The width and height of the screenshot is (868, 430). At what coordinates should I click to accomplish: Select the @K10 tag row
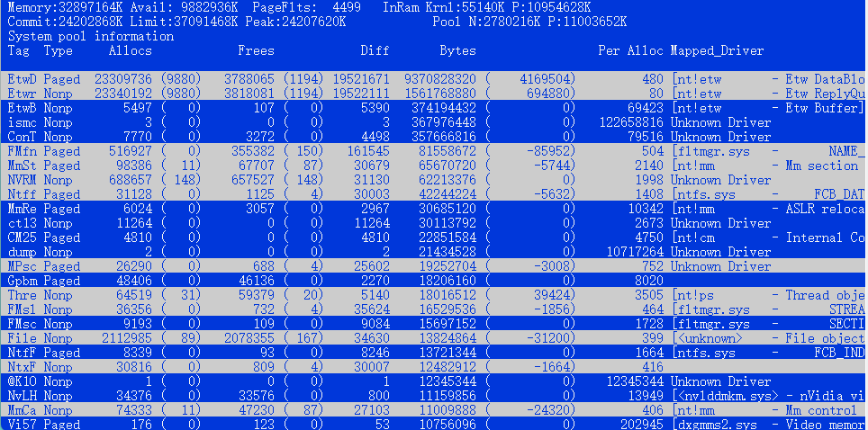point(434,381)
